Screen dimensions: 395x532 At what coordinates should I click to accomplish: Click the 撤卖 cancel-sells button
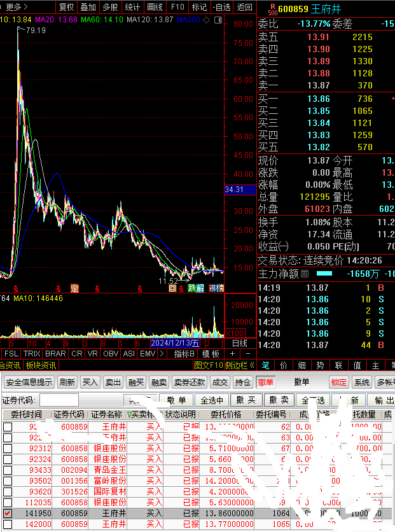point(279,400)
